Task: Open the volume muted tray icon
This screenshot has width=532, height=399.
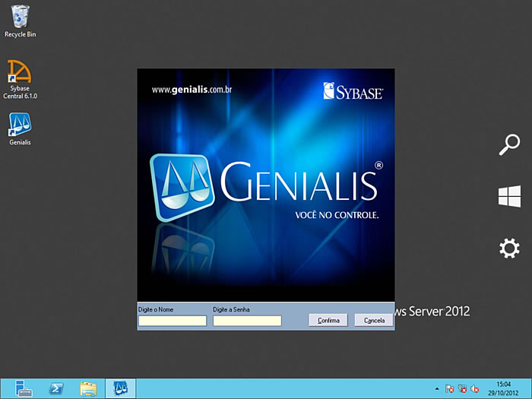Action: click(475, 389)
